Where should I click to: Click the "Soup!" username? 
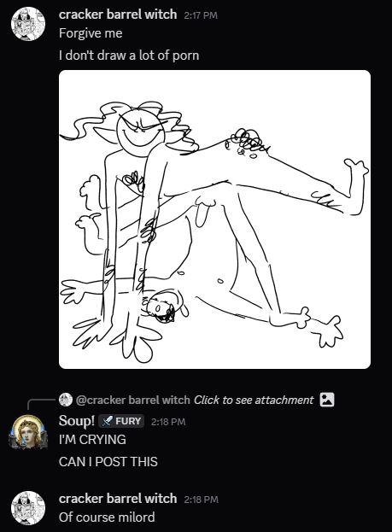[x=77, y=421]
